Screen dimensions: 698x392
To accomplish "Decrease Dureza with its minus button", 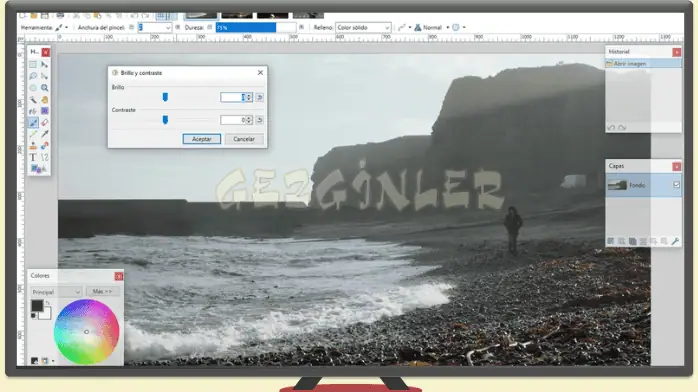I will pyautogui.click(x=210, y=28).
